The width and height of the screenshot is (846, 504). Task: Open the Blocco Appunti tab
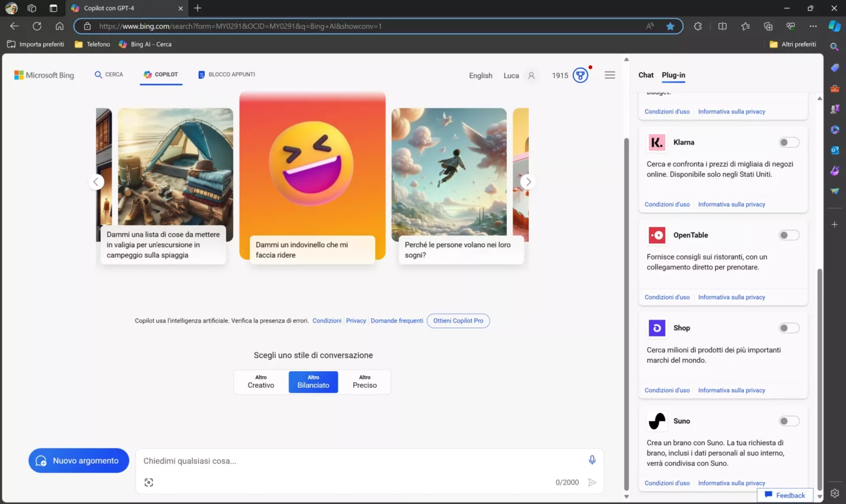tap(226, 74)
